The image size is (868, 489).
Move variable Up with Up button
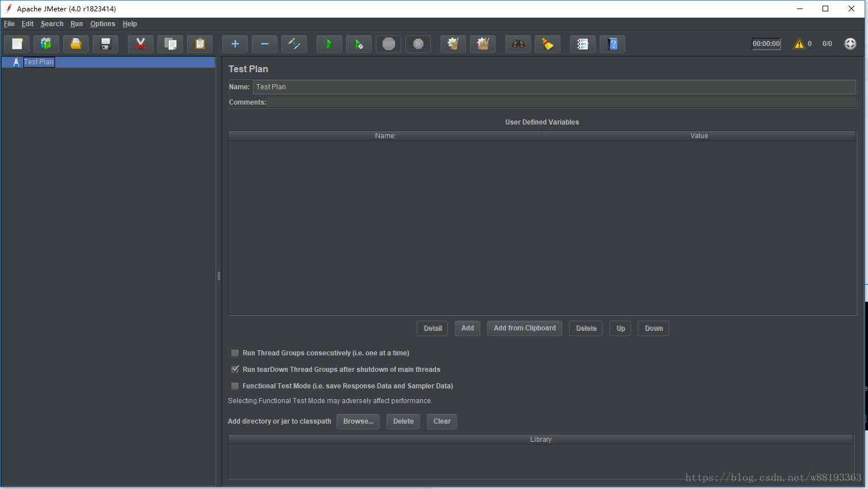621,328
